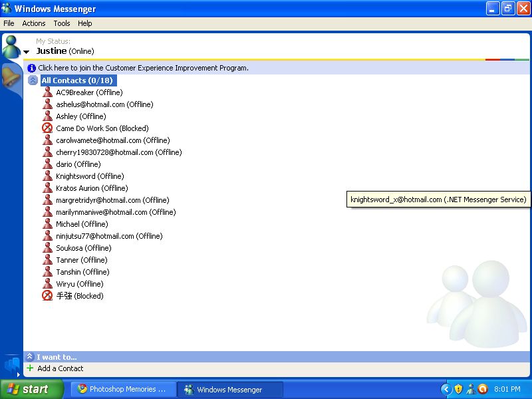
Task: Click the AC9Breaker contact icon
Action: click(x=47, y=92)
